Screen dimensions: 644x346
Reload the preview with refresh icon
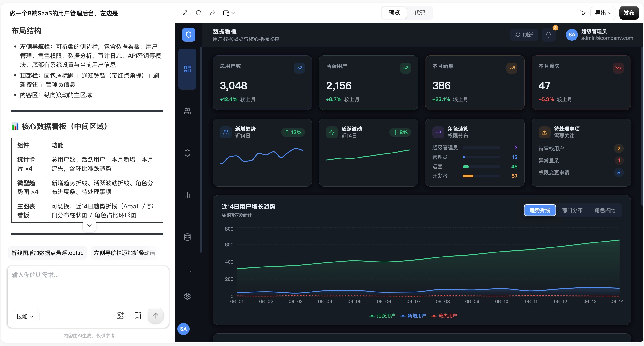click(199, 13)
